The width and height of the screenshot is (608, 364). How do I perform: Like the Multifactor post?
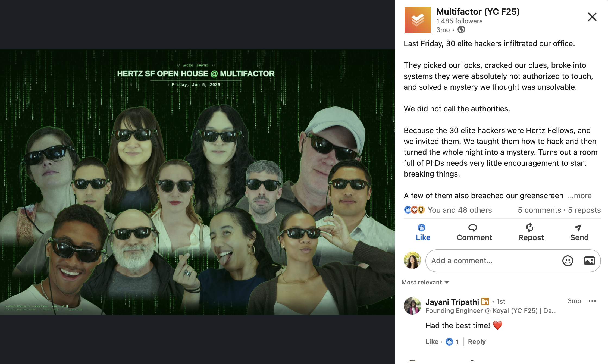click(x=423, y=233)
